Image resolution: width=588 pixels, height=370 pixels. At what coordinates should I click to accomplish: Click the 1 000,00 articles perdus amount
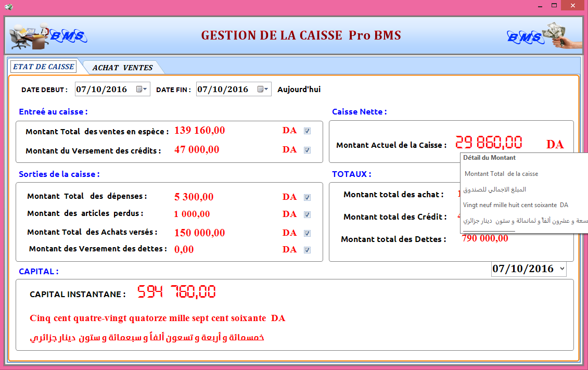(x=191, y=214)
